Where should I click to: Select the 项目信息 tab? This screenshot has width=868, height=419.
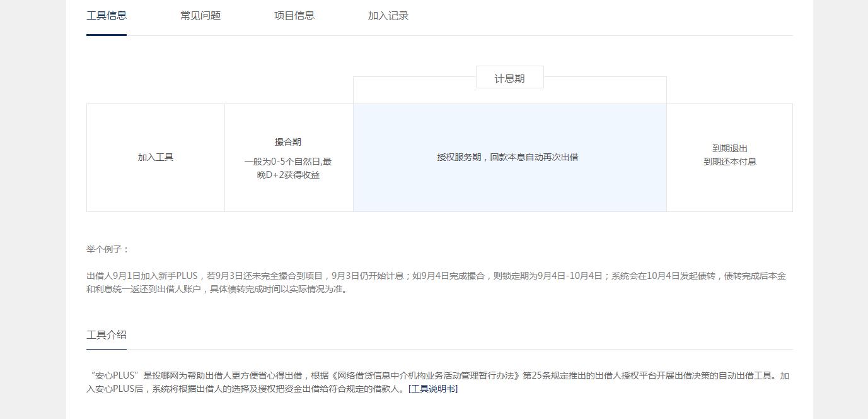(294, 16)
